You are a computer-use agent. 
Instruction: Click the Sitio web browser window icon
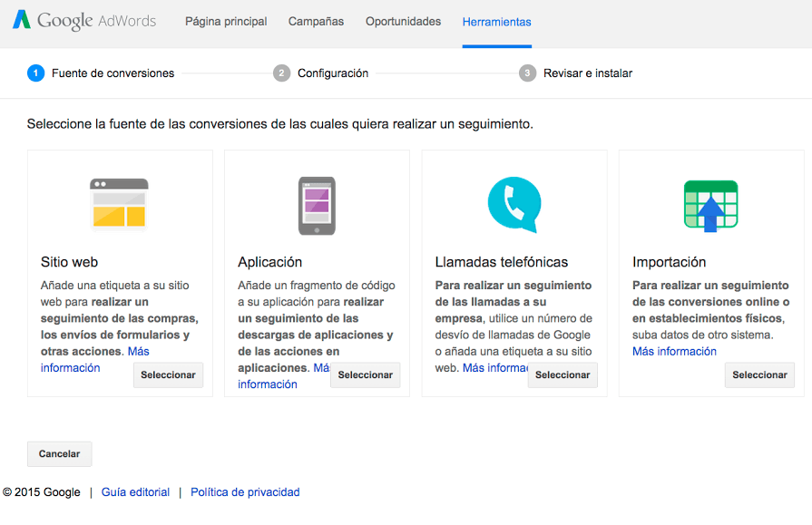coord(119,203)
